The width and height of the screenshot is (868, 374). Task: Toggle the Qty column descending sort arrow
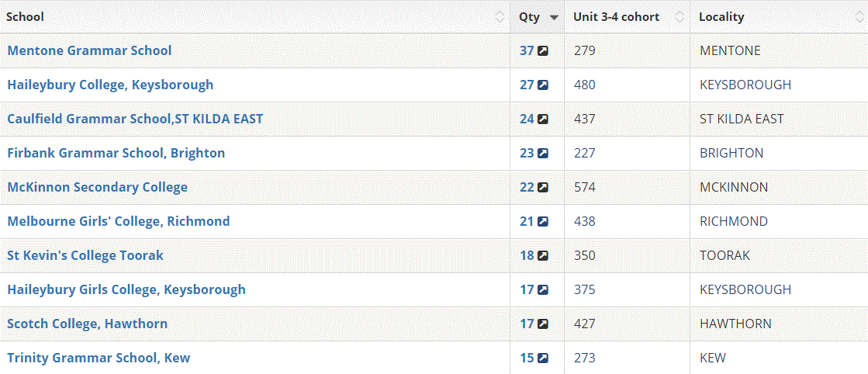[x=554, y=17]
